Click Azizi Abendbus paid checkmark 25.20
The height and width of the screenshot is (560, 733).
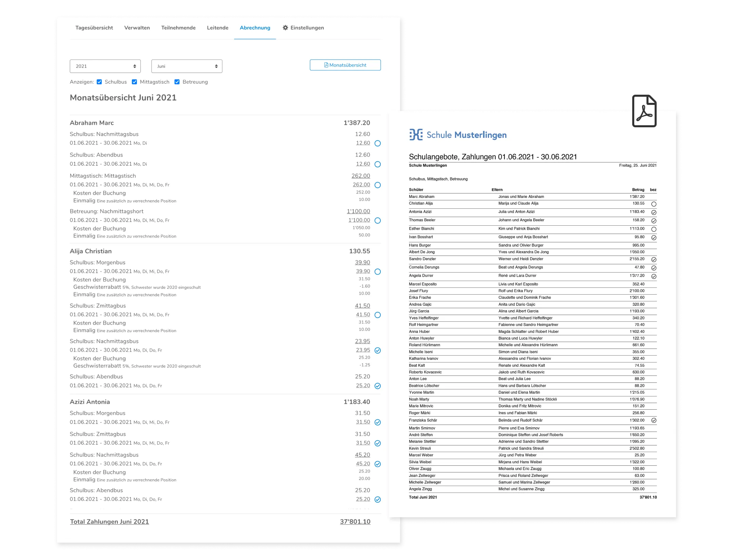[377, 500]
